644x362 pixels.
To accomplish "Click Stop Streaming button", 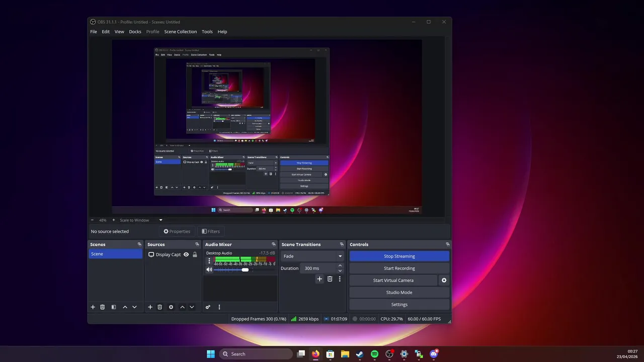I will pos(399,256).
